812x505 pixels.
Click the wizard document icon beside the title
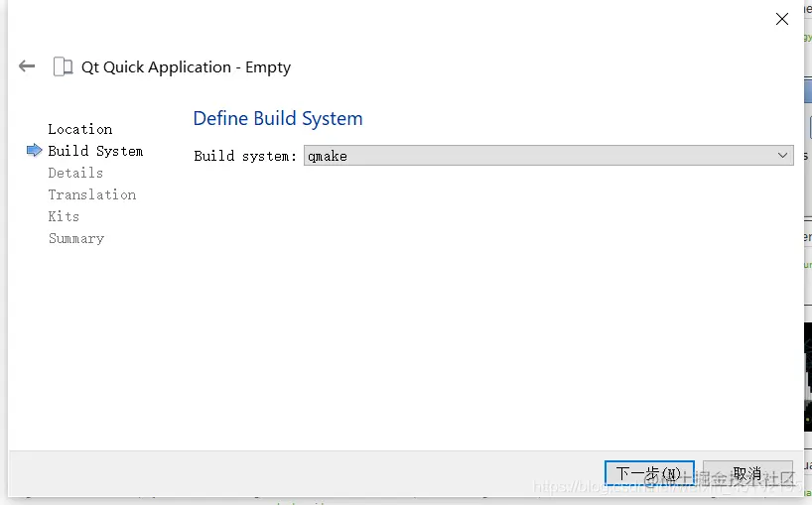pos(64,66)
